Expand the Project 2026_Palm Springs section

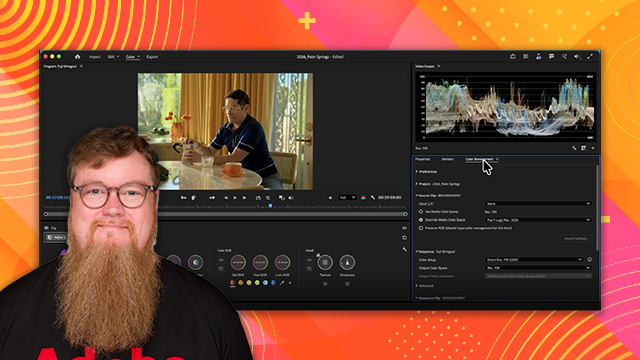[417, 184]
